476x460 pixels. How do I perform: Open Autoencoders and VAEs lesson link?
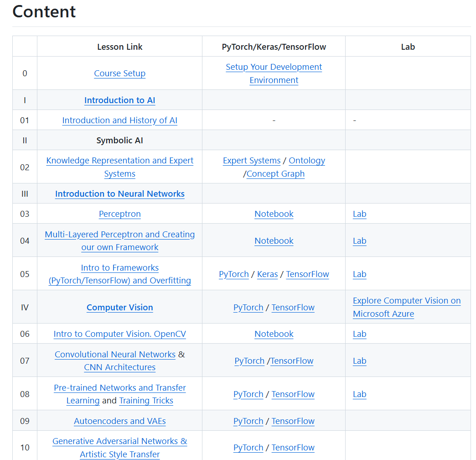pos(119,421)
